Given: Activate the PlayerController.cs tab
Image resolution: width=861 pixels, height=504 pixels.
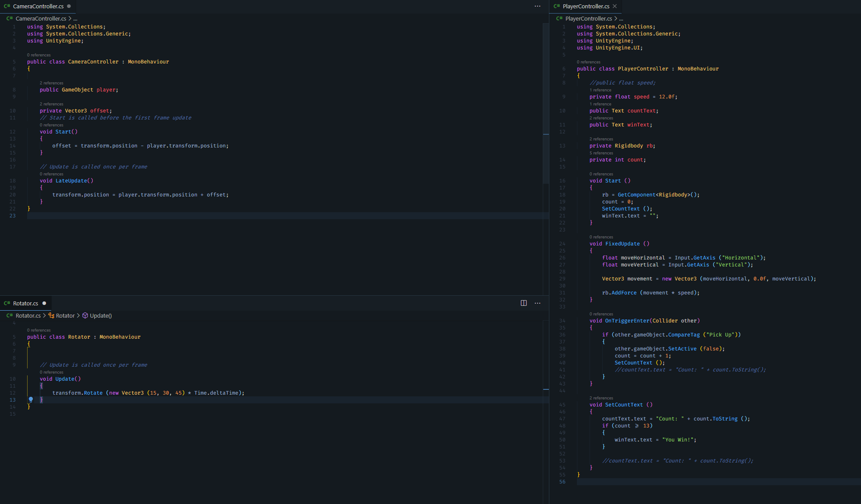Looking at the screenshot, I should point(586,6).
